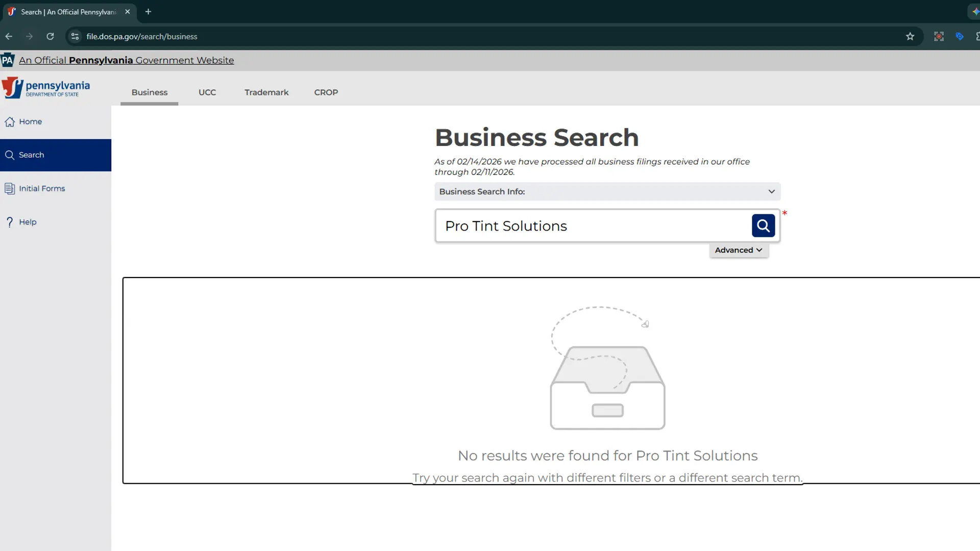Reload the current page
The width and height of the screenshot is (980, 551).
click(x=50, y=36)
